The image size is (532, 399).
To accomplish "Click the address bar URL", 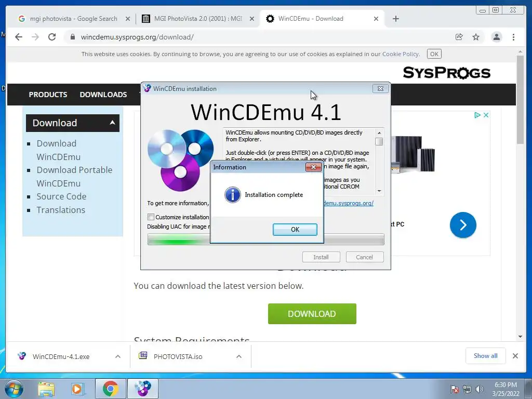I will [137, 37].
